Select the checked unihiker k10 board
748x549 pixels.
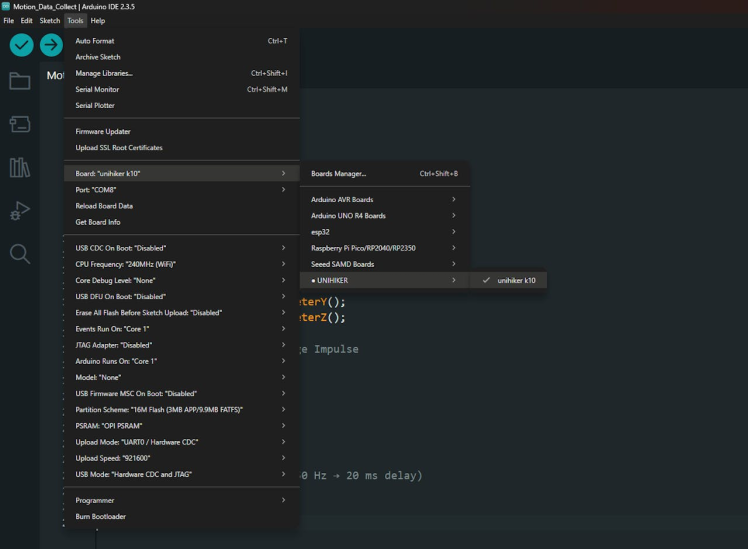pyautogui.click(x=516, y=280)
